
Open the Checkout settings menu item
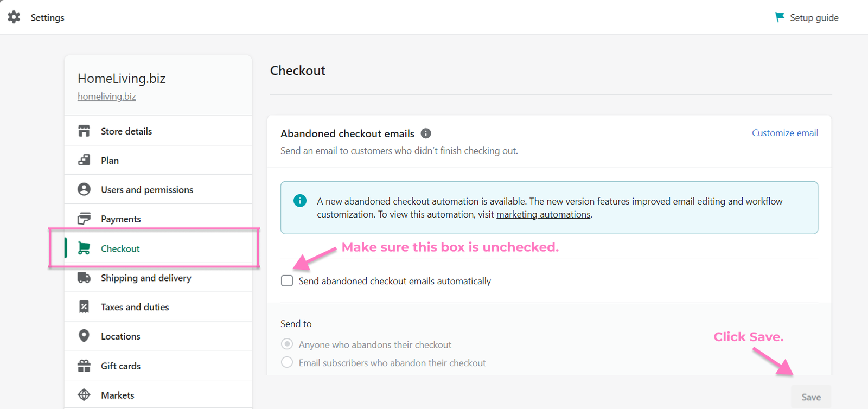point(120,248)
